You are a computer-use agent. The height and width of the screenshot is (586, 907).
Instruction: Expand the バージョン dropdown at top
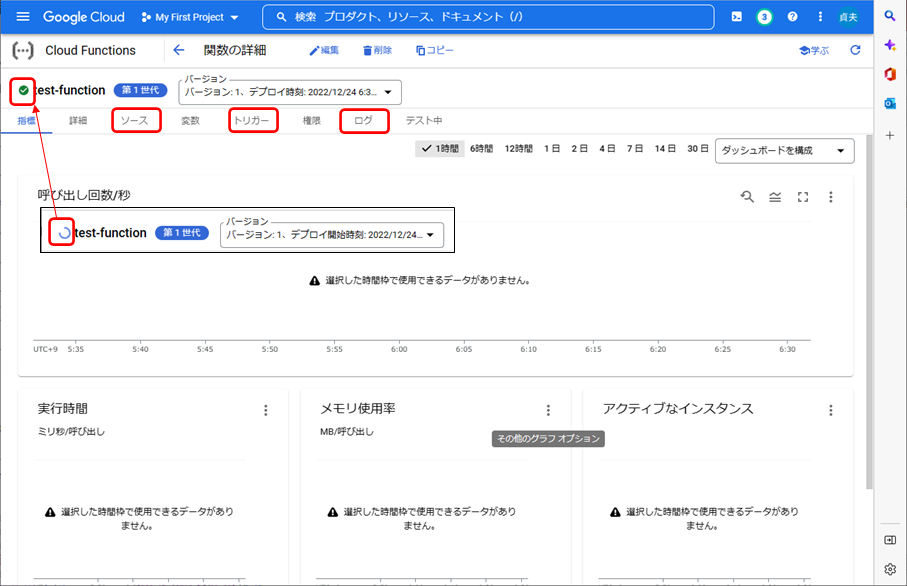(x=290, y=91)
